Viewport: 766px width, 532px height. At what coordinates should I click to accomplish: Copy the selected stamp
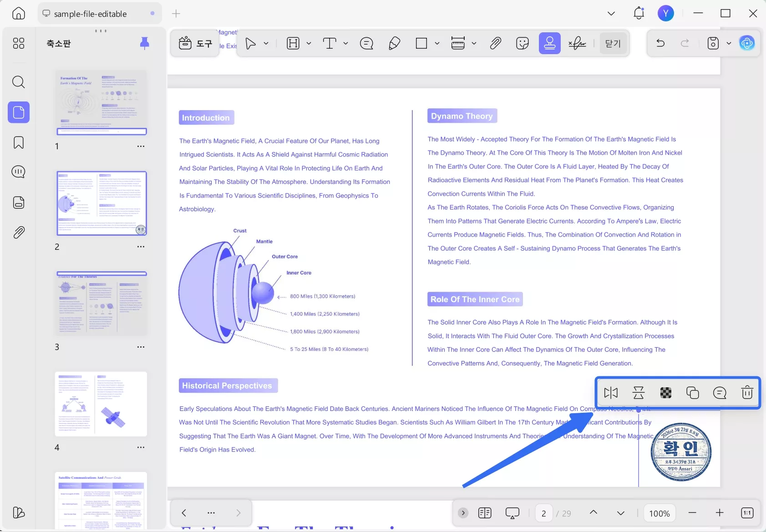pyautogui.click(x=692, y=392)
